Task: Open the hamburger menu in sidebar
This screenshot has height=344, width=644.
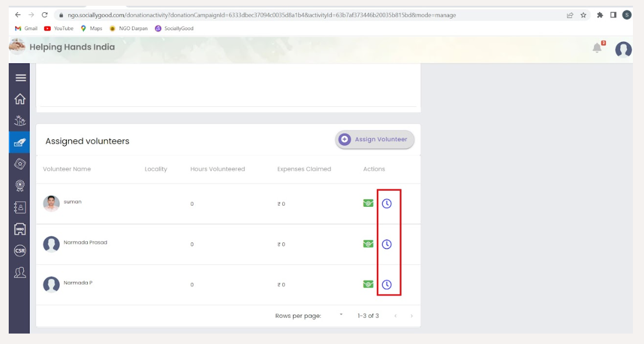Action: point(20,77)
